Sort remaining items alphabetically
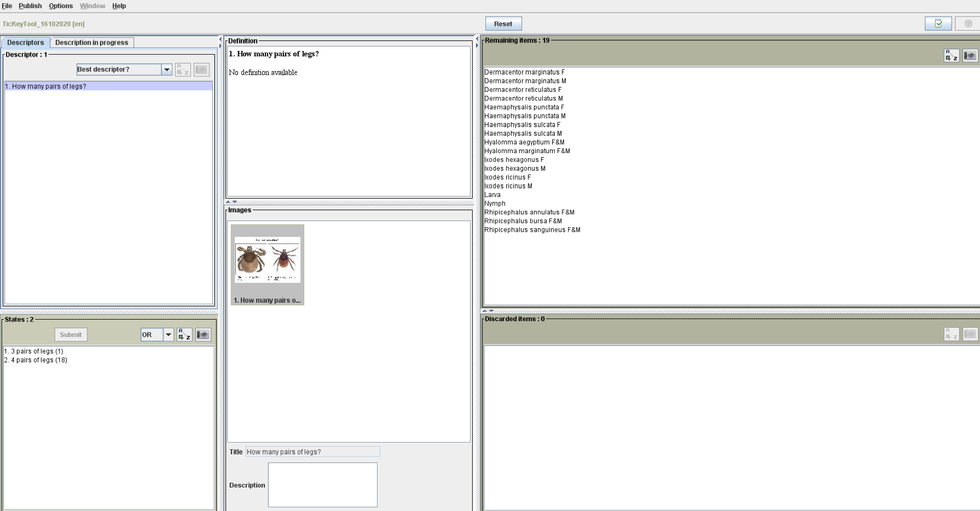The image size is (980, 511). [x=951, y=56]
